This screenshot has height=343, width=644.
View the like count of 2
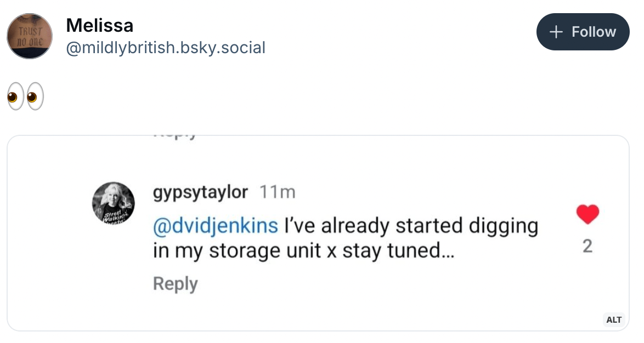coord(587,247)
